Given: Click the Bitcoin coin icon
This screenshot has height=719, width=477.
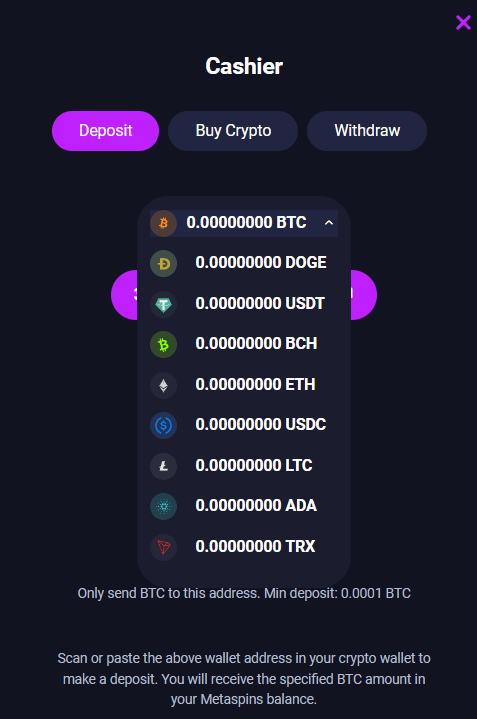Looking at the screenshot, I should pyautogui.click(x=163, y=223).
